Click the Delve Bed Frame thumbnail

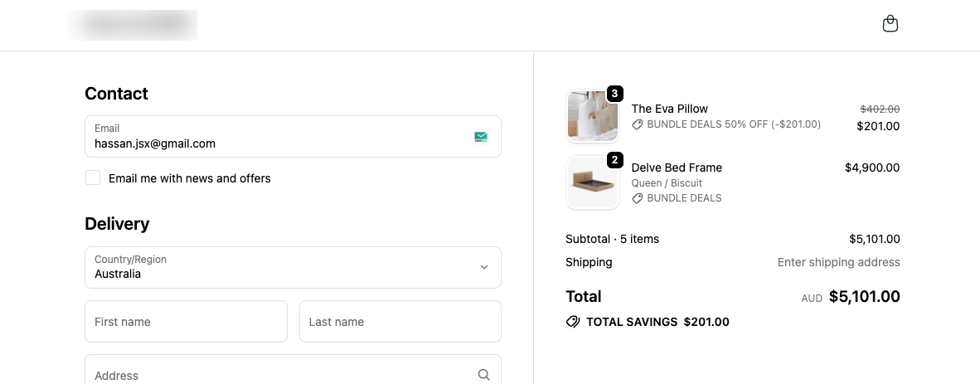(592, 182)
